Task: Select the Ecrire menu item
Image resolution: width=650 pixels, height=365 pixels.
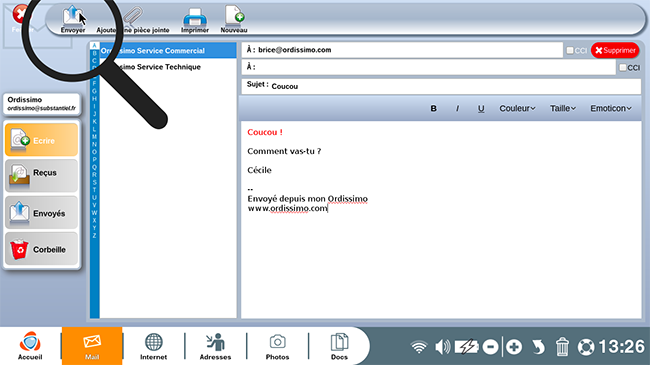Action: (x=41, y=140)
